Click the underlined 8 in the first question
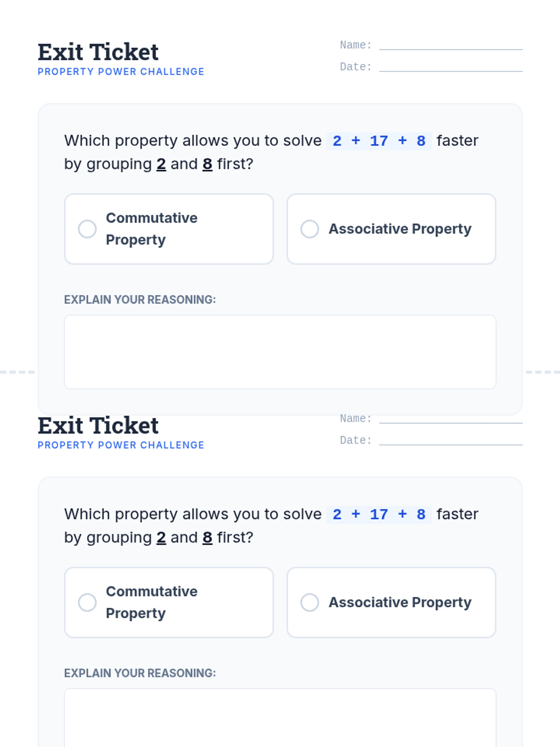The height and width of the screenshot is (747, 560). coord(207,164)
